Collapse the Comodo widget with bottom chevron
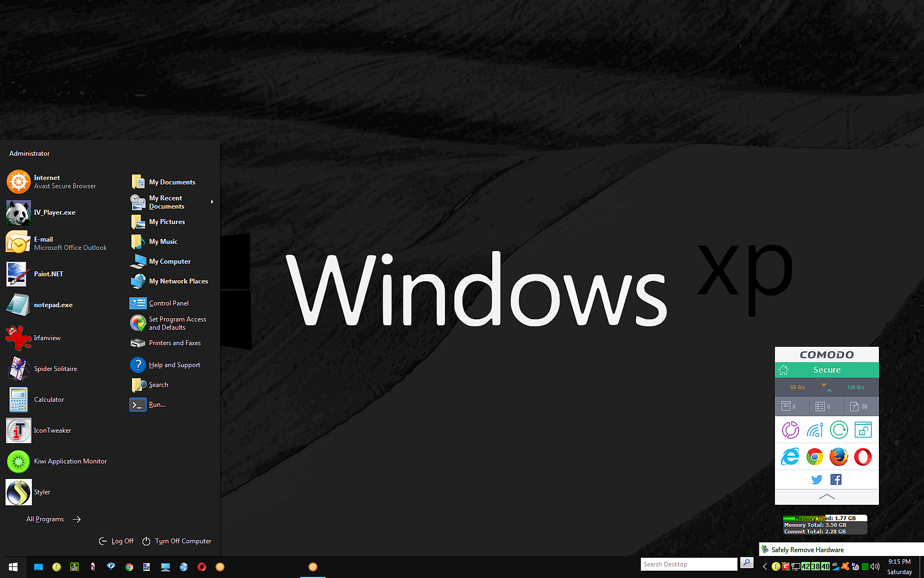924x578 pixels. (827, 497)
